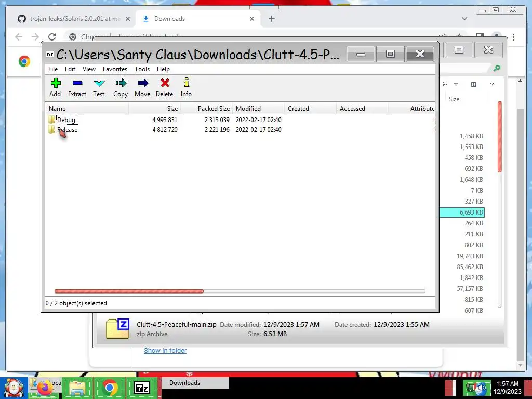The width and height of the screenshot is (532, 399).
Task: Open Firefox from the taskbar
Action: [45, 388]
